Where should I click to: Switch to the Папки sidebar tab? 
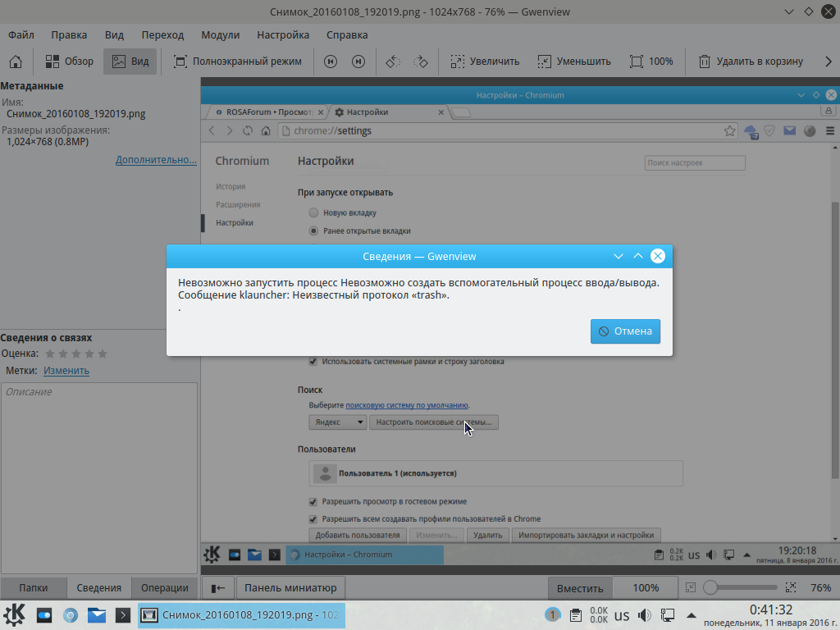pyautogui.click(x=33, y=587)
